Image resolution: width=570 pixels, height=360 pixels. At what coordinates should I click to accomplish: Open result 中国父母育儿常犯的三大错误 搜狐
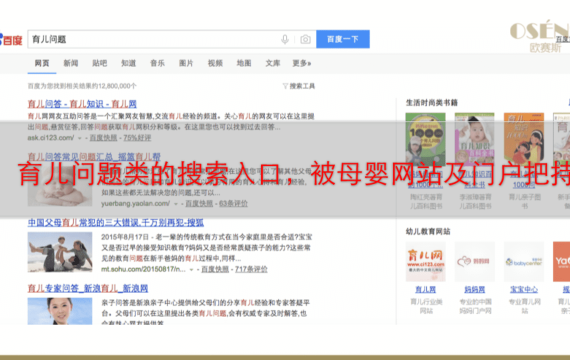(116, 223)
